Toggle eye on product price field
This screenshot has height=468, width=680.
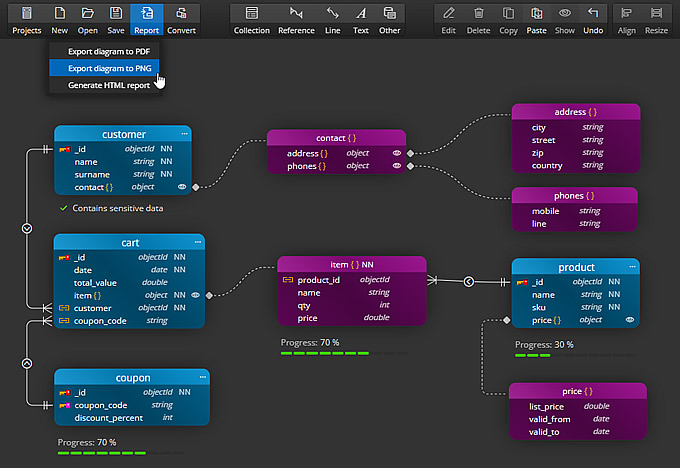[630, 320]
